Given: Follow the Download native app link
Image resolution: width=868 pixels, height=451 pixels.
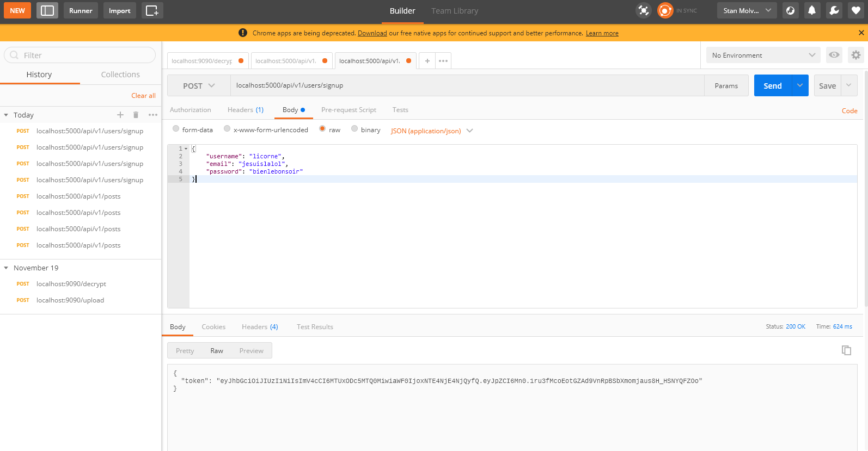Looking at the screenshot, I should coord(372,33).
